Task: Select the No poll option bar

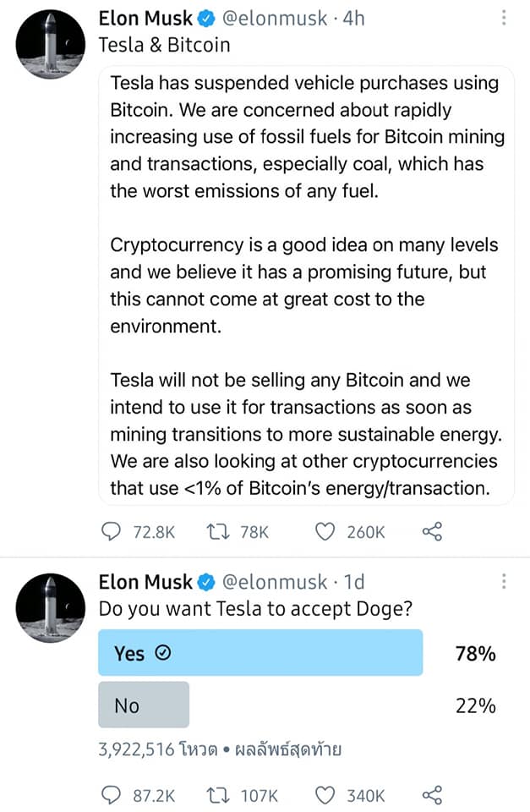Action: coord(144,705)
